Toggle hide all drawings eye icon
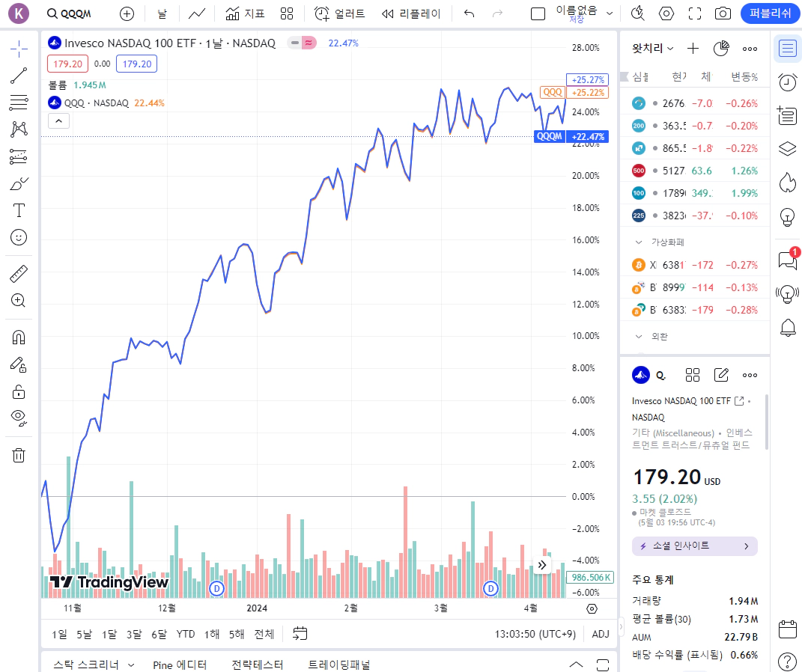802x672 pixels. coord(19,418)
